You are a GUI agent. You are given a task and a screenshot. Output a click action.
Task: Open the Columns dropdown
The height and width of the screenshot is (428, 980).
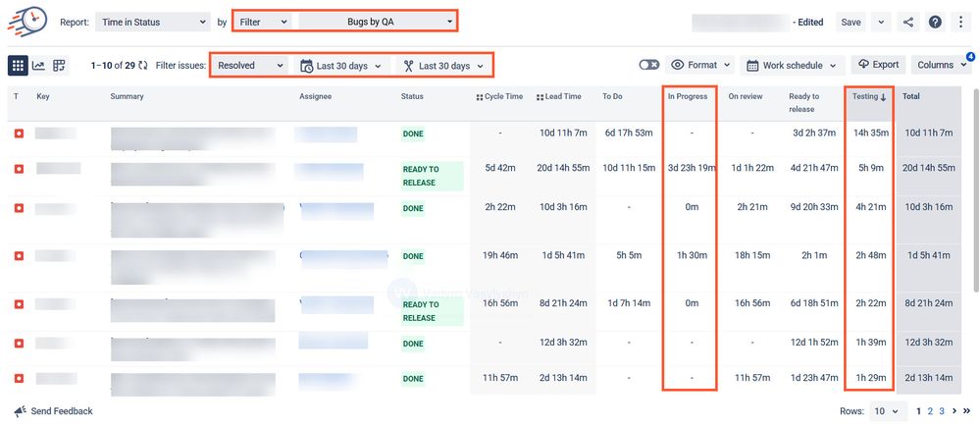tap(941, 65)
